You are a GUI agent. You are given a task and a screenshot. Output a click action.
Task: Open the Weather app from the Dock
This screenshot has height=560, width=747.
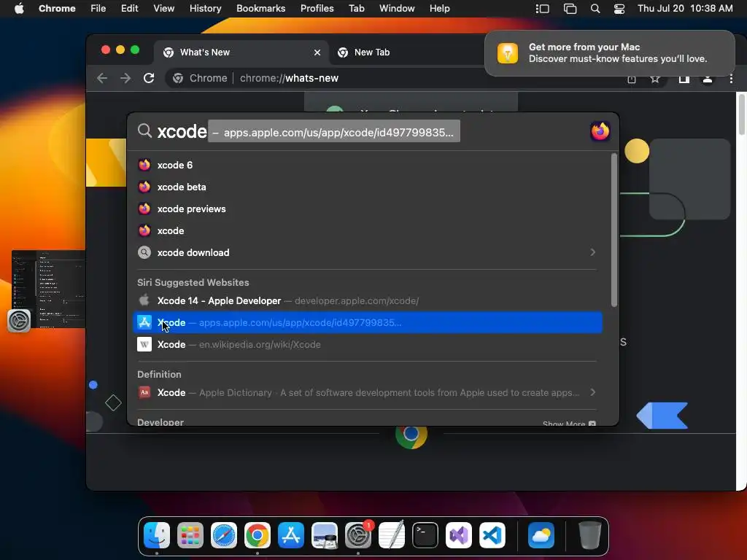click(x=541, y=535)
